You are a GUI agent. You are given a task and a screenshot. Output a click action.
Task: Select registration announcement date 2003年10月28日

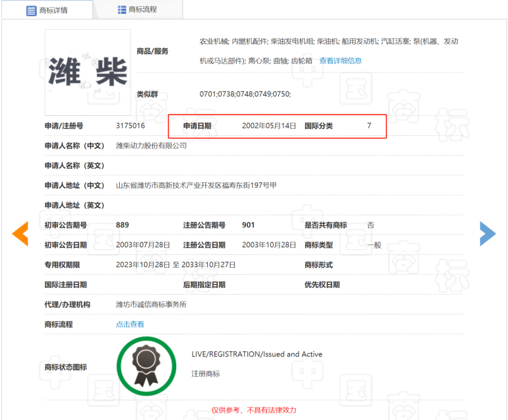coord(269,245)
